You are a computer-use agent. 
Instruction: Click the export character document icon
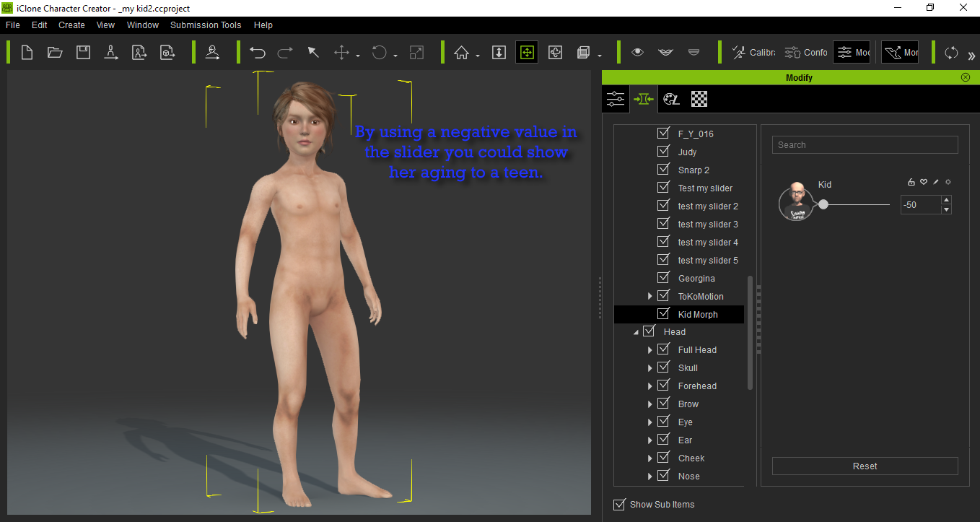point(139,52)
